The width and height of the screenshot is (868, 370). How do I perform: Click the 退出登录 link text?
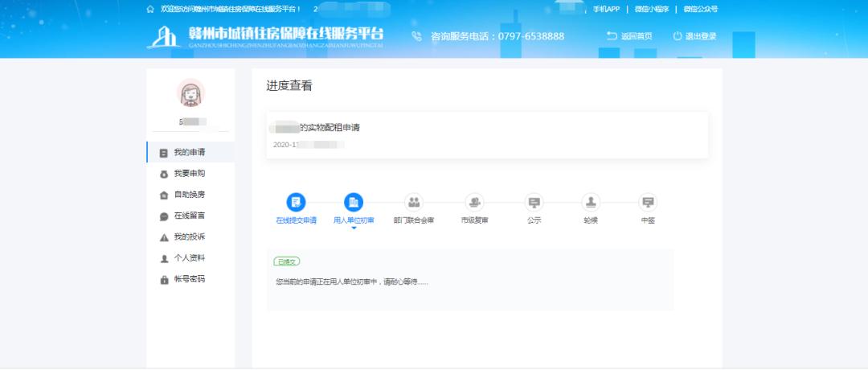(x=701, y=36)
